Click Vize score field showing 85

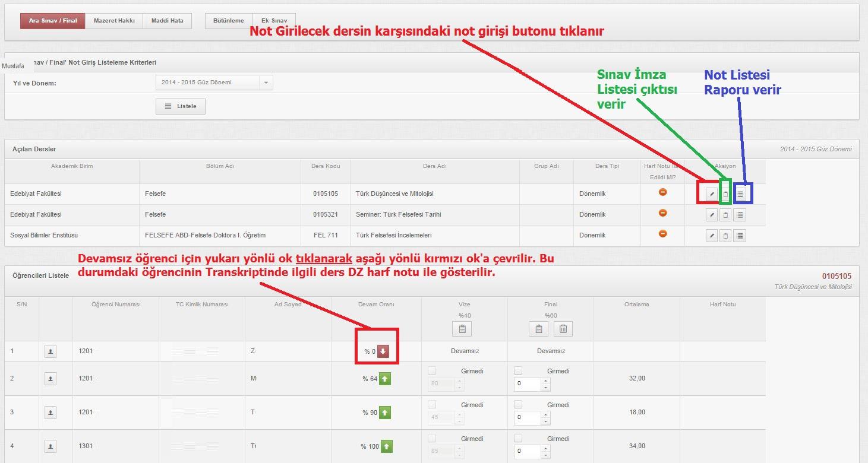(441, 451)
